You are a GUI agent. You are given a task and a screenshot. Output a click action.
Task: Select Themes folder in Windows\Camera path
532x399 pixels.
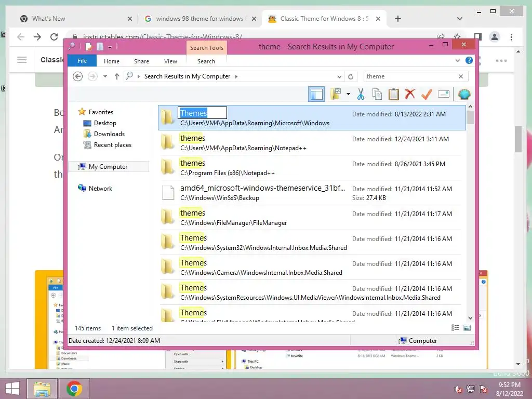312,268
